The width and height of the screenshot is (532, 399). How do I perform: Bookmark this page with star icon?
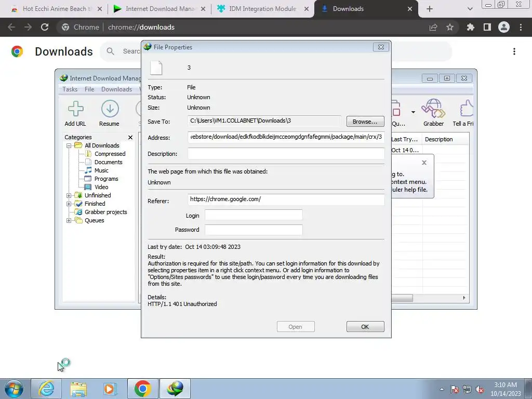click(x=450, y=27)
